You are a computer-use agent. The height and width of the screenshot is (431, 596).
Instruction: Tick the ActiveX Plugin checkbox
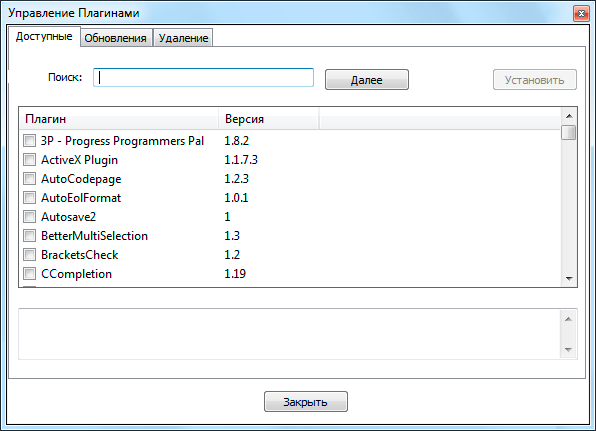[29, 160]
